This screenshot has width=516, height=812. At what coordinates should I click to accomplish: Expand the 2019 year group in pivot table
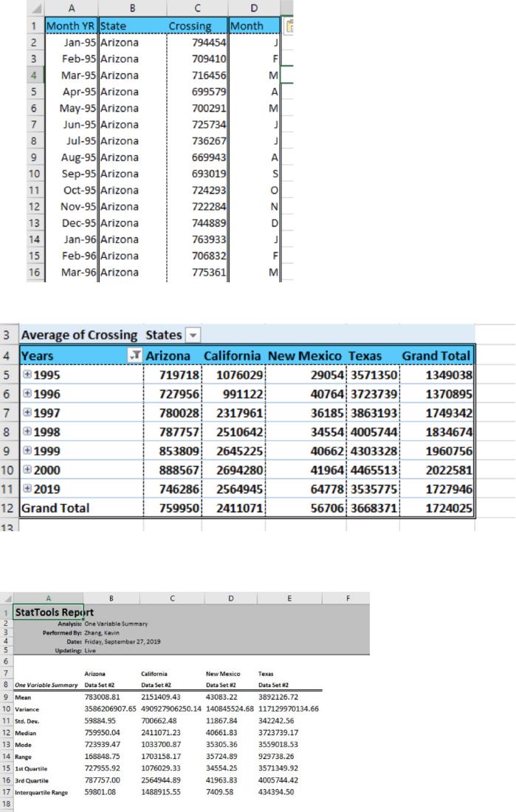tap(27, 488)
